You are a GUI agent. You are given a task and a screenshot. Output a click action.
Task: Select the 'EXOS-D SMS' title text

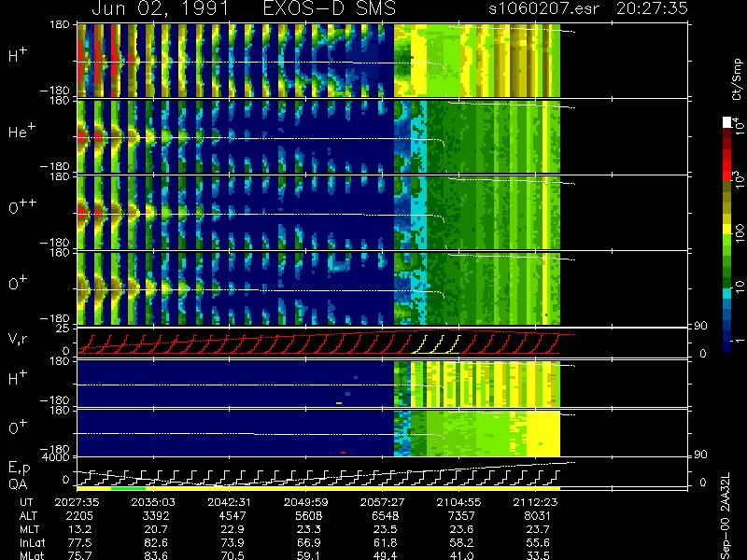click(x=330, y=8)
